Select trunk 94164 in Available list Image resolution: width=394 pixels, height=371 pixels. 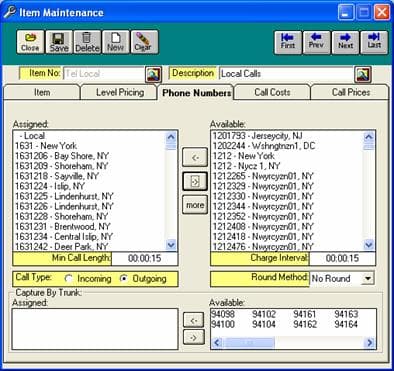click(346, 324)
